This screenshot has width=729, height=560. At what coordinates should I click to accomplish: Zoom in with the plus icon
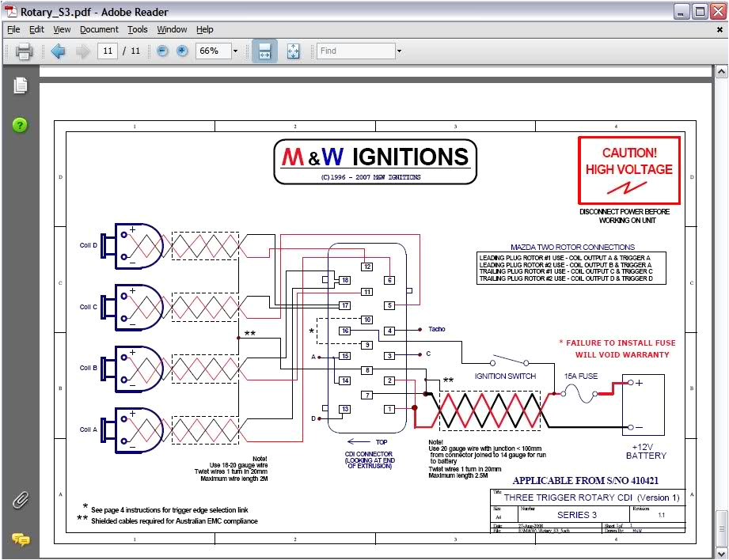pos(181,51)
